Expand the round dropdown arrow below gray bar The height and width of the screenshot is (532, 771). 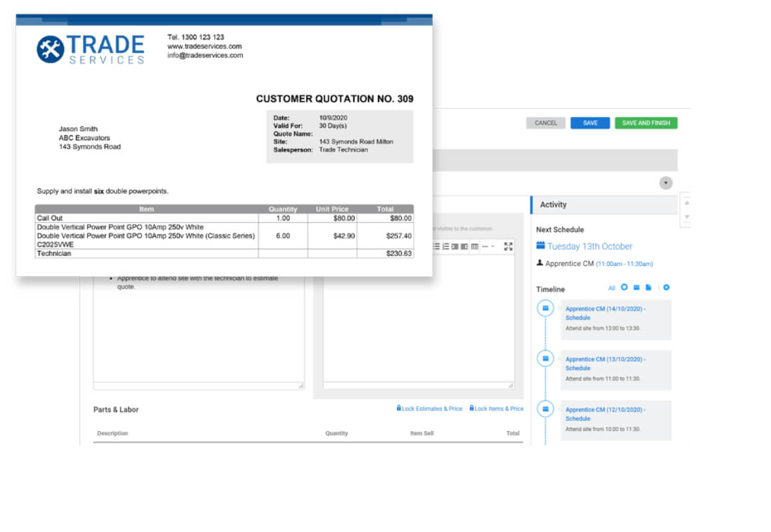tap(666, 183)
